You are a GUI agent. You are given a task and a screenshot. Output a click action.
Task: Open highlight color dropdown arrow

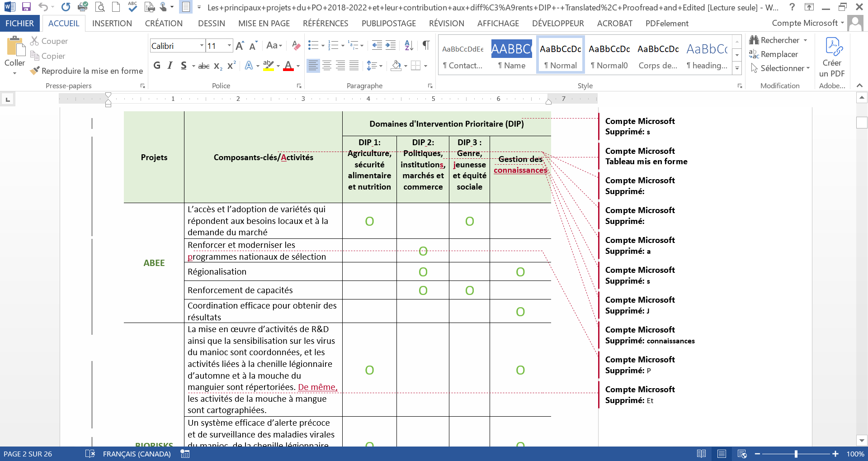278,66
